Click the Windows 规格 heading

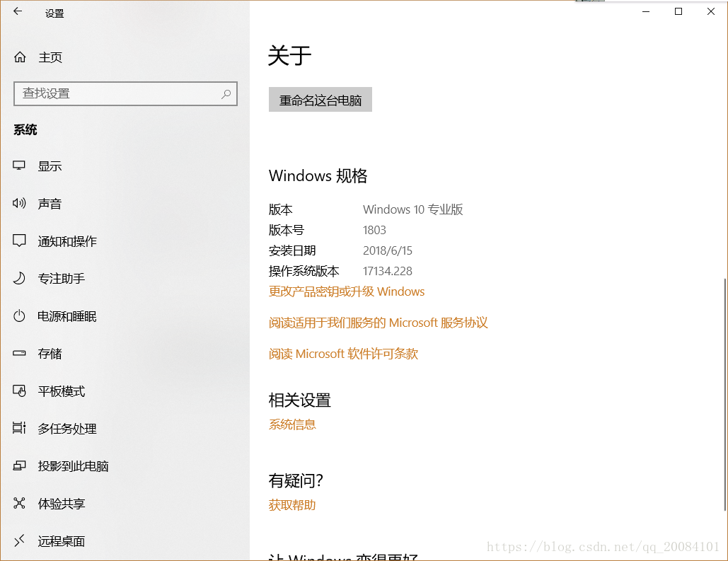pos(318,175)
